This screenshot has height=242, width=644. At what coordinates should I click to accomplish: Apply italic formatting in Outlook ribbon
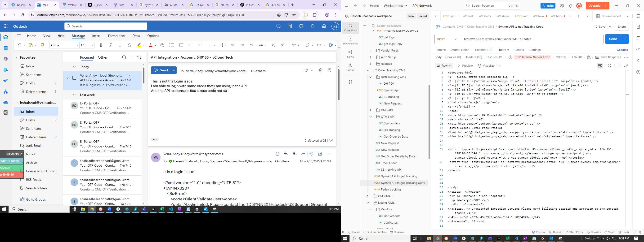111,45
